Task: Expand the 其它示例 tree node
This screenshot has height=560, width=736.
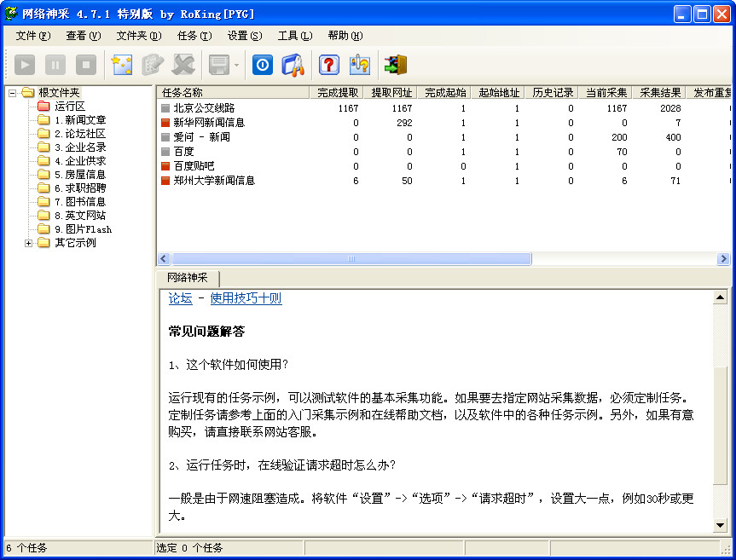Action: coord(29,242)
